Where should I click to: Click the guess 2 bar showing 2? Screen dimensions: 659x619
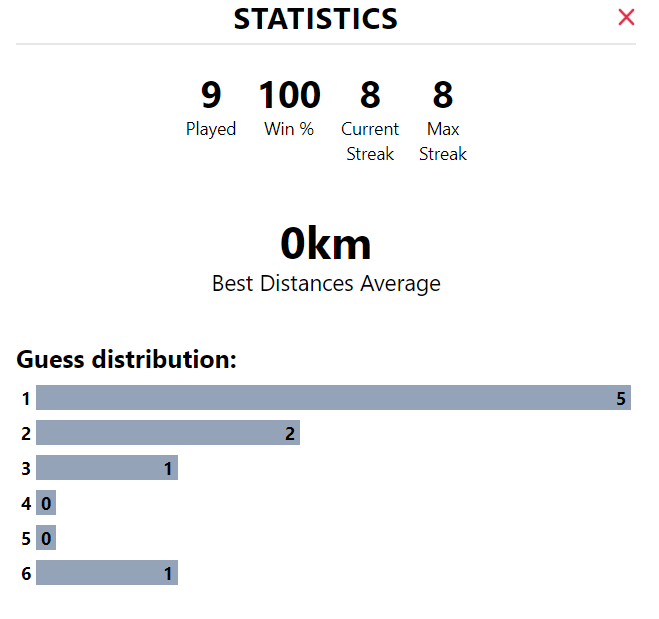coord(168,432)
